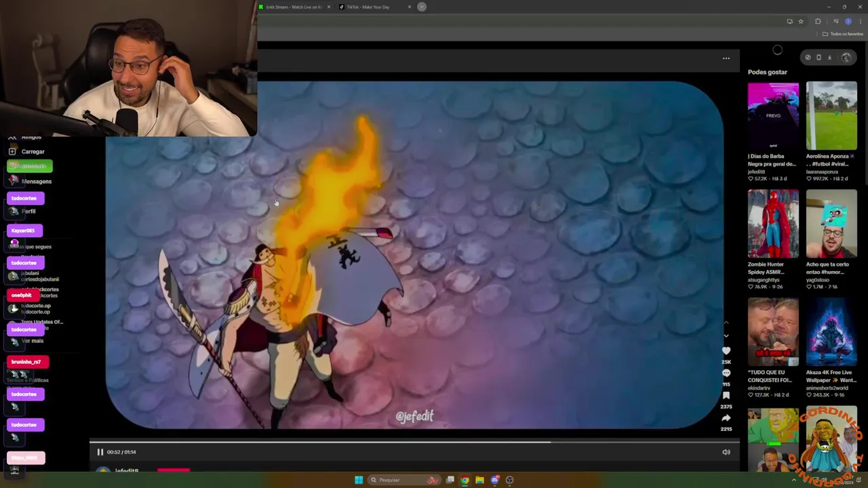Open a new browser tab
868x488 pixels.
coord(422,7)
